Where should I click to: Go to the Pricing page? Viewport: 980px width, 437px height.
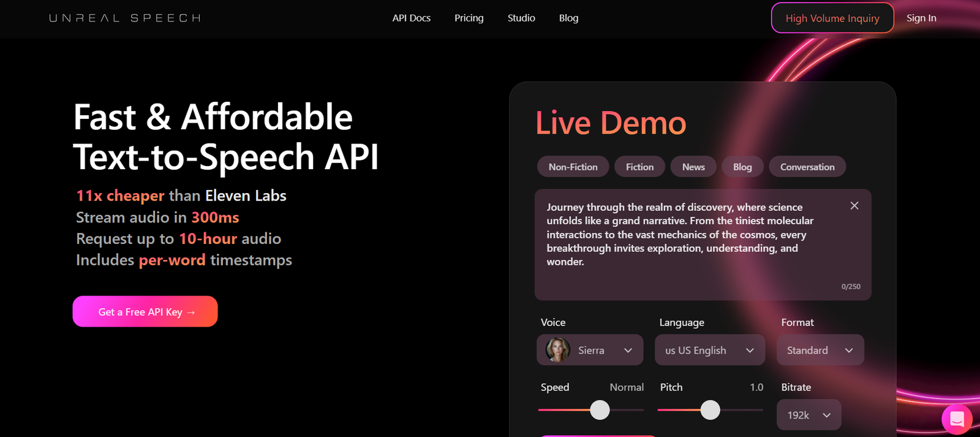click(x=469, y=18)
